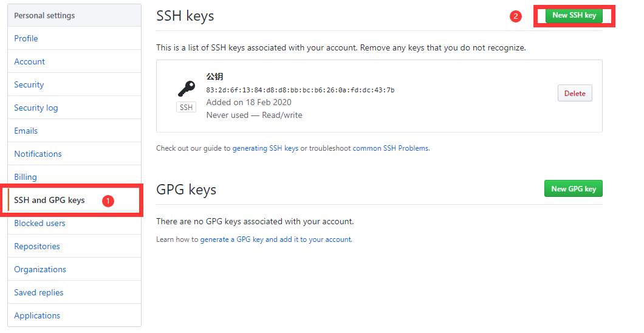Viewport: 644px width, 333px height.
Task: Select SSH and GPG keys menu item
Action: tap(50, 200)
